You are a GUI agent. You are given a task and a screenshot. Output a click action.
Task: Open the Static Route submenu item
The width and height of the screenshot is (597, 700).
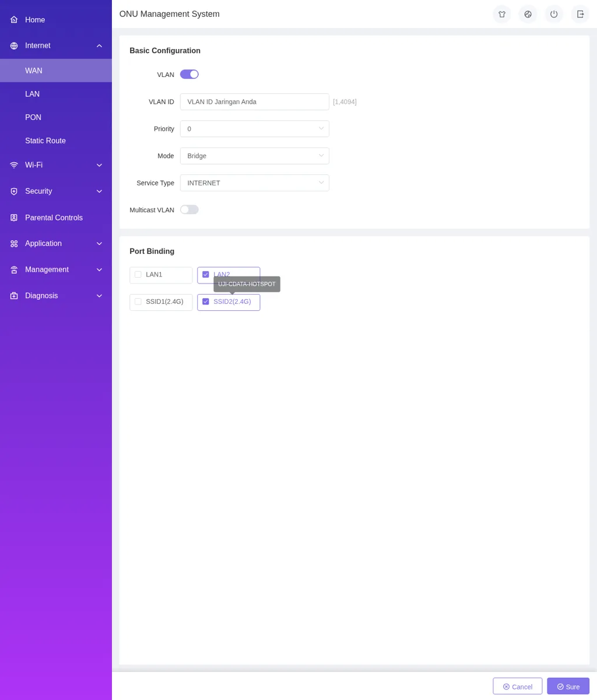coord(56,141)
